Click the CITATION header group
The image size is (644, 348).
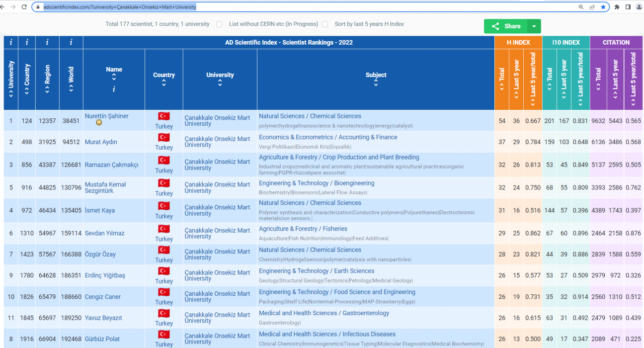click(616, 42)
